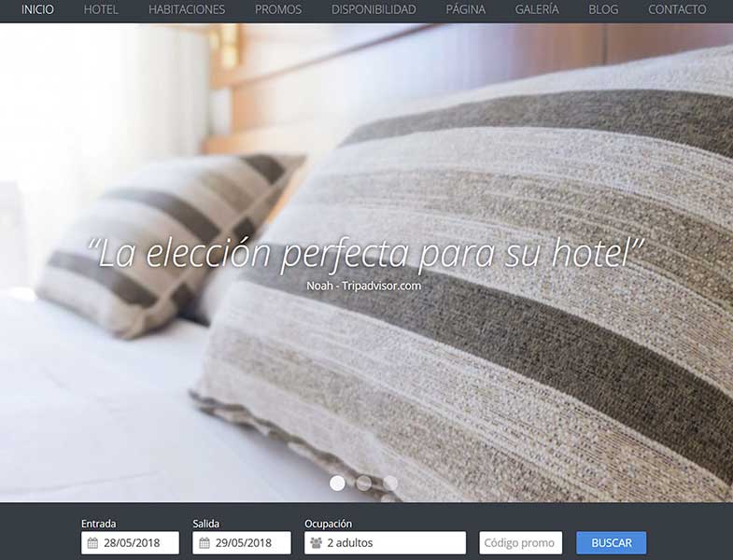Image resolution: width=733 pixels, height=560 pixels.
Task: Open the HABITACIONES page
Action: (187, 9)
